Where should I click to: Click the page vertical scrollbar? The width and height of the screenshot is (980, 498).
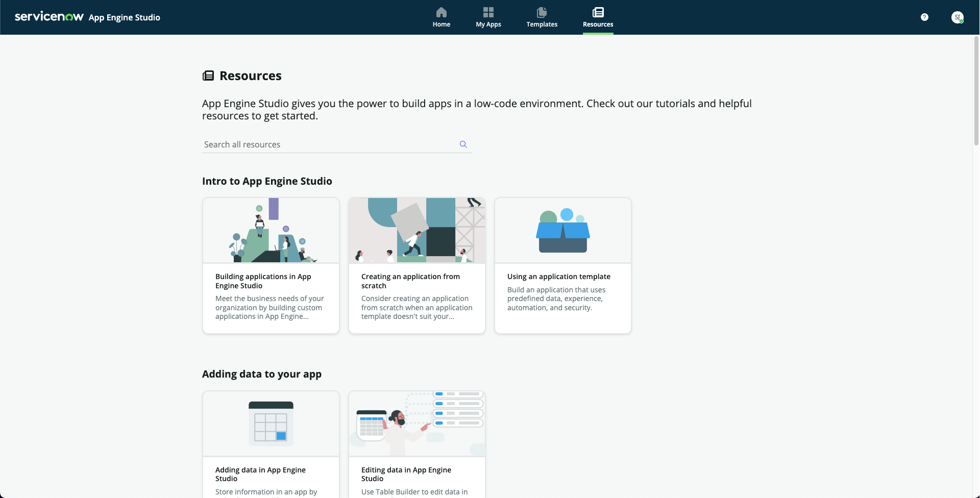pyautogui.click(x=976, y=92)
